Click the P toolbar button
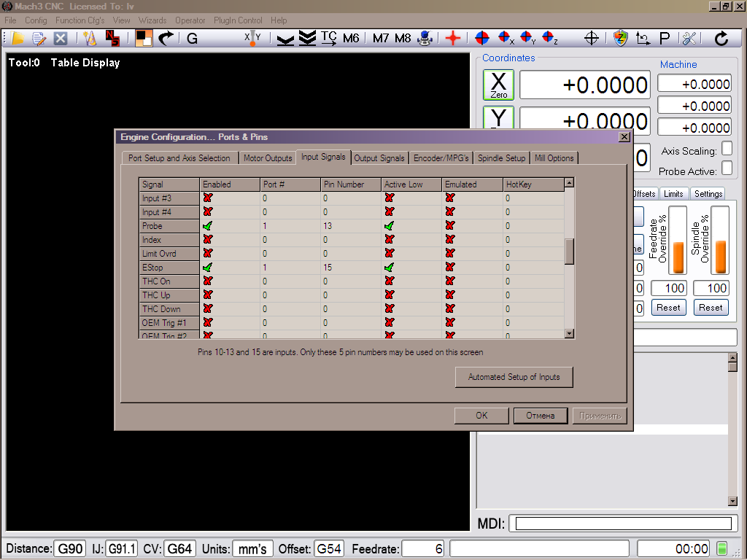 coord(665,38)
